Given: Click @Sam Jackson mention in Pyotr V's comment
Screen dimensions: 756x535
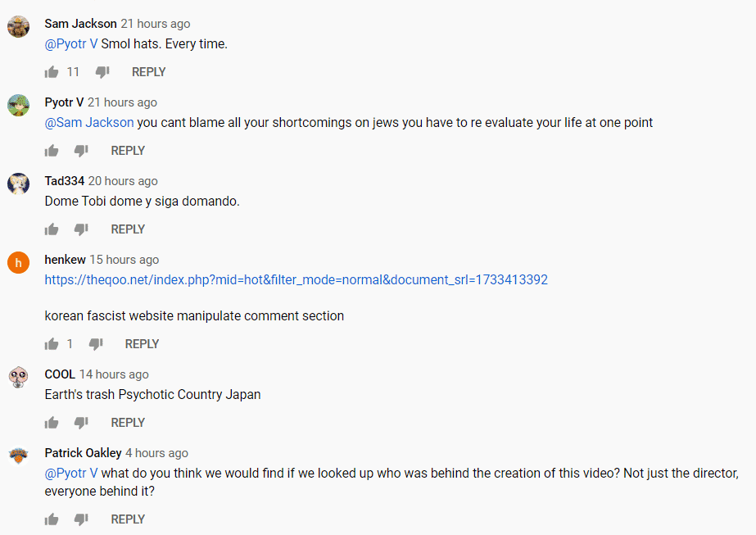Looking at the screenshot, I should point(88,123).
